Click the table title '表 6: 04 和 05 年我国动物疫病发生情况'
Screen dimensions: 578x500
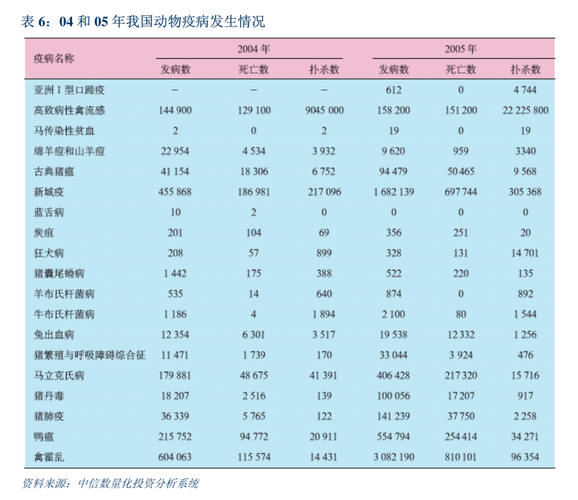click(143, 22)
